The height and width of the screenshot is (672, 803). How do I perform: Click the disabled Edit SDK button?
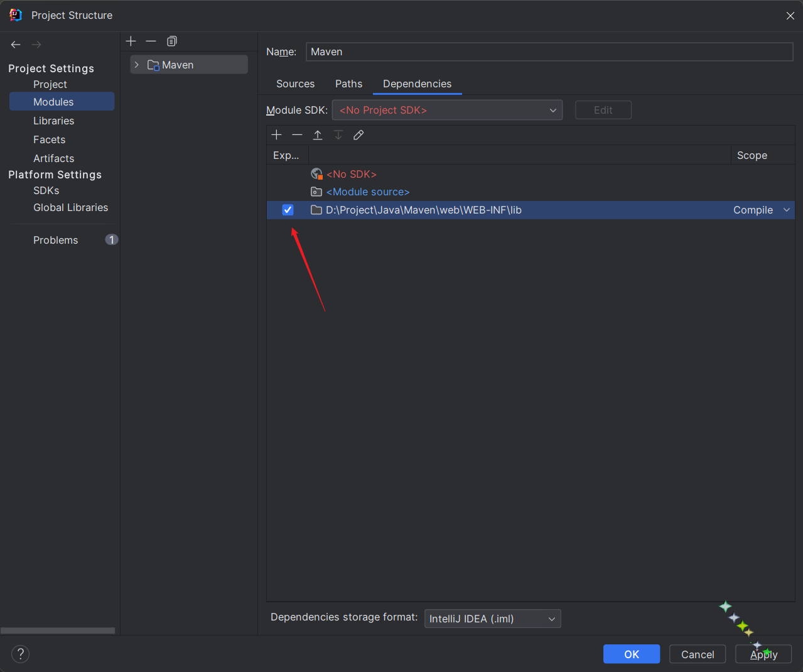pyautogui.click(x=603, y=110)
